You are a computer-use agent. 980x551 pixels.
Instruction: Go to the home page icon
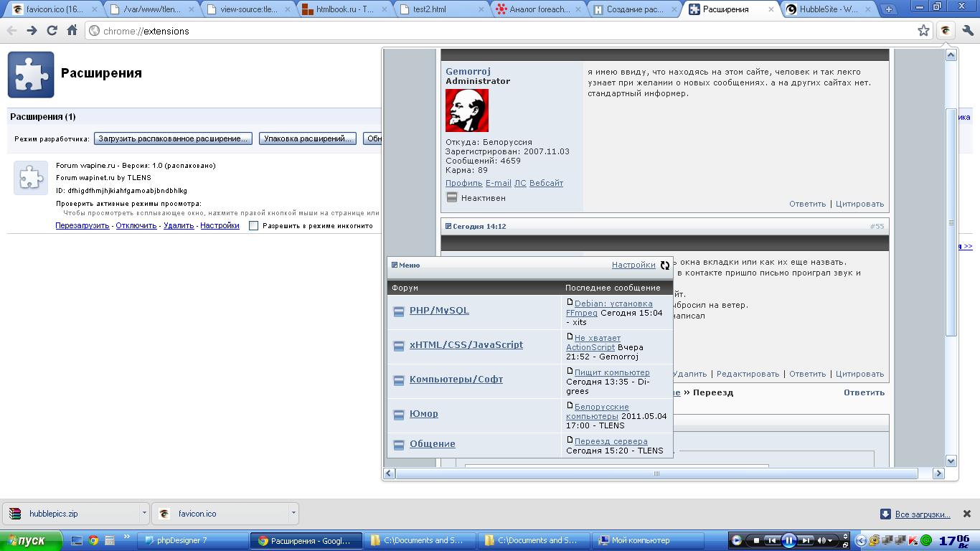(x=72, y=31)
